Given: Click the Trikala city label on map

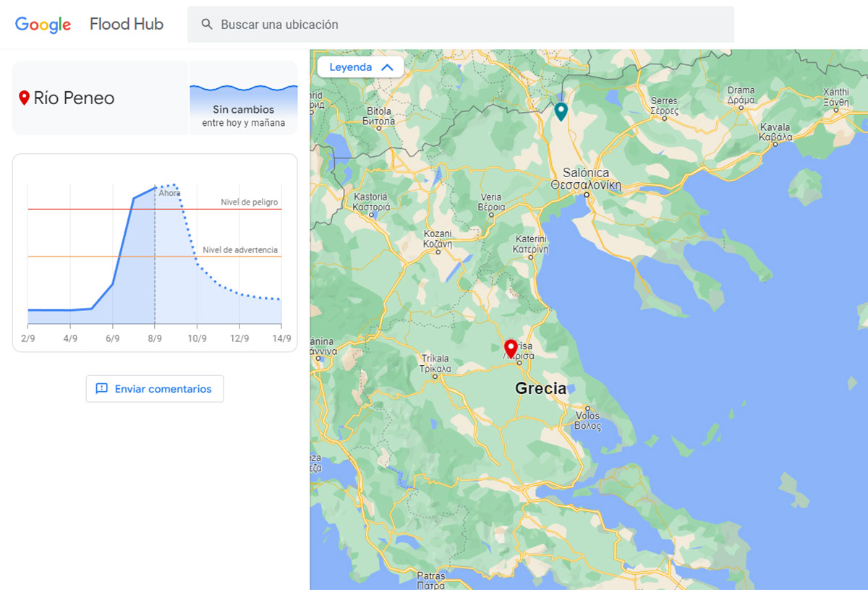Looking at the screenshot, I should (435, 359).
